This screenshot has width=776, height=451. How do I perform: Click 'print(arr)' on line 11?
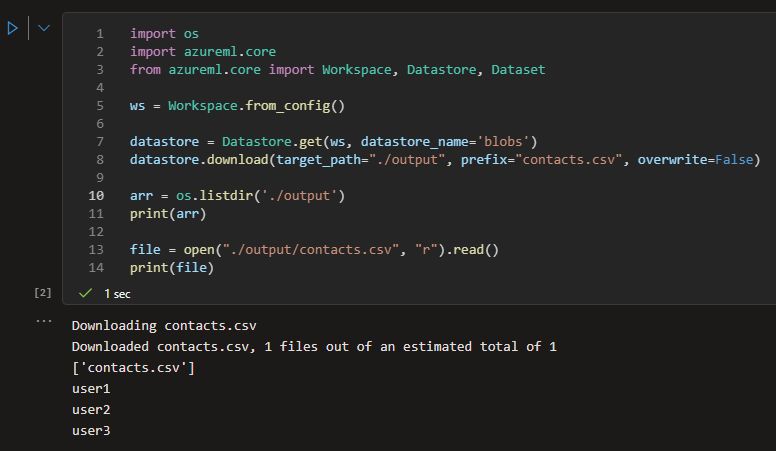(168, 213)
